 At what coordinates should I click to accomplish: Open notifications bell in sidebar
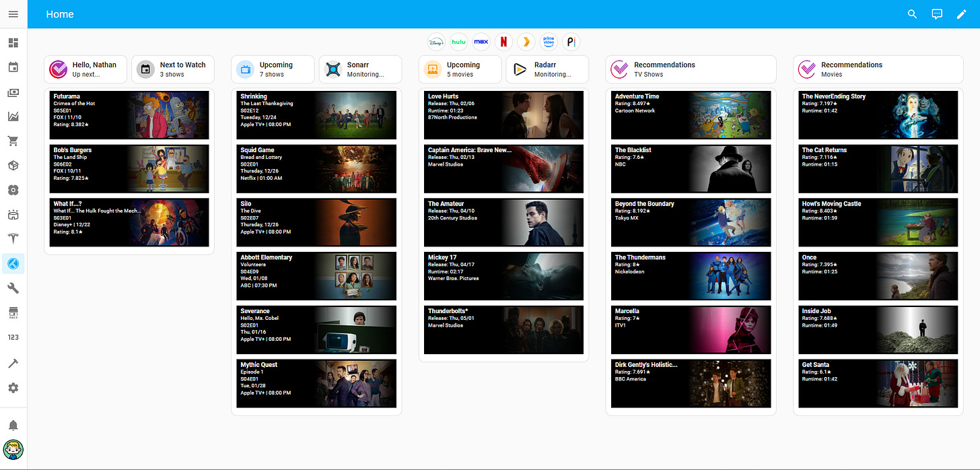click(x=13, y=426)
